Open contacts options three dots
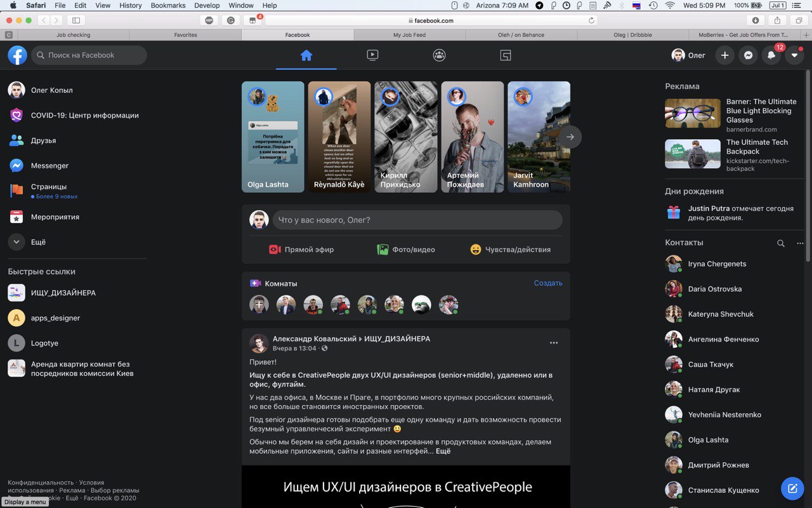 tap(800, 243)
